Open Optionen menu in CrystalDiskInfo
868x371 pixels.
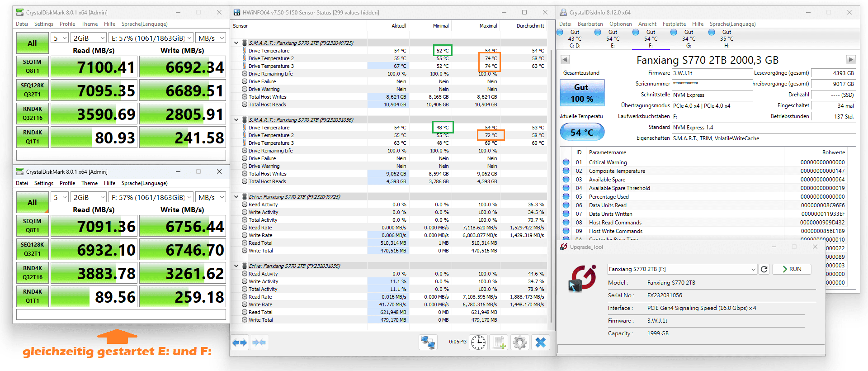[x=620, y=24]
